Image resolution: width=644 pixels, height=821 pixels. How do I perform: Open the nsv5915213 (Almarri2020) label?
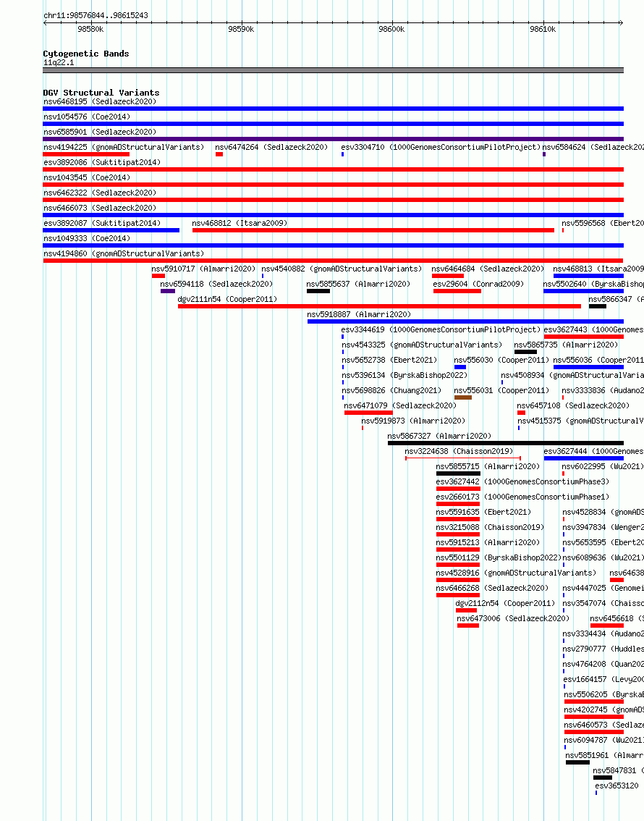click(x=488, y=542)
